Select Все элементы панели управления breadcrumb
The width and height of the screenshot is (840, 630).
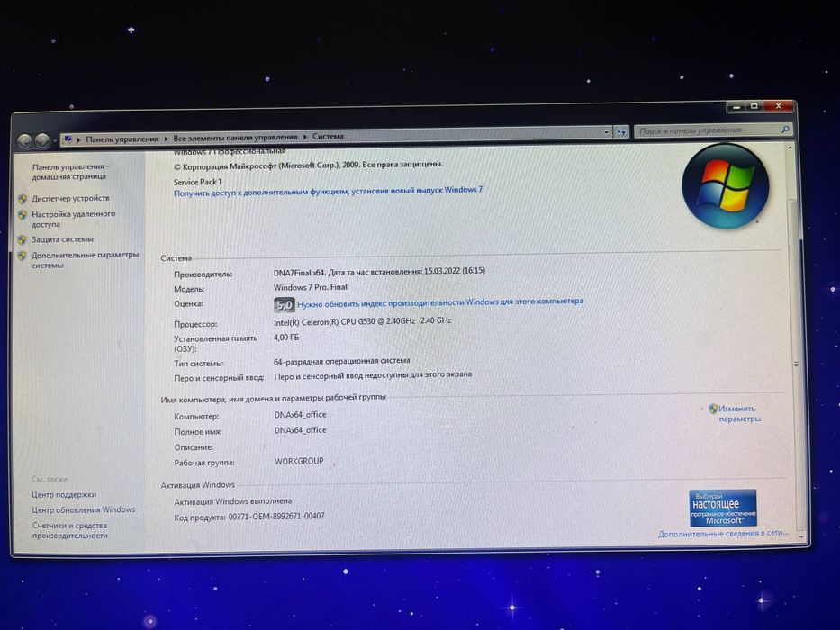click(235, 137)
